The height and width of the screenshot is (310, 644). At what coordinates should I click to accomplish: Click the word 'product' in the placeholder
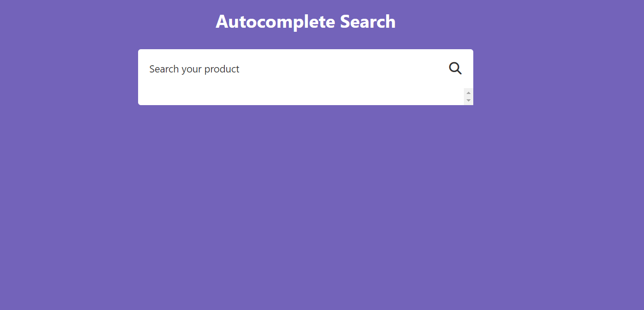pos(222,69)
